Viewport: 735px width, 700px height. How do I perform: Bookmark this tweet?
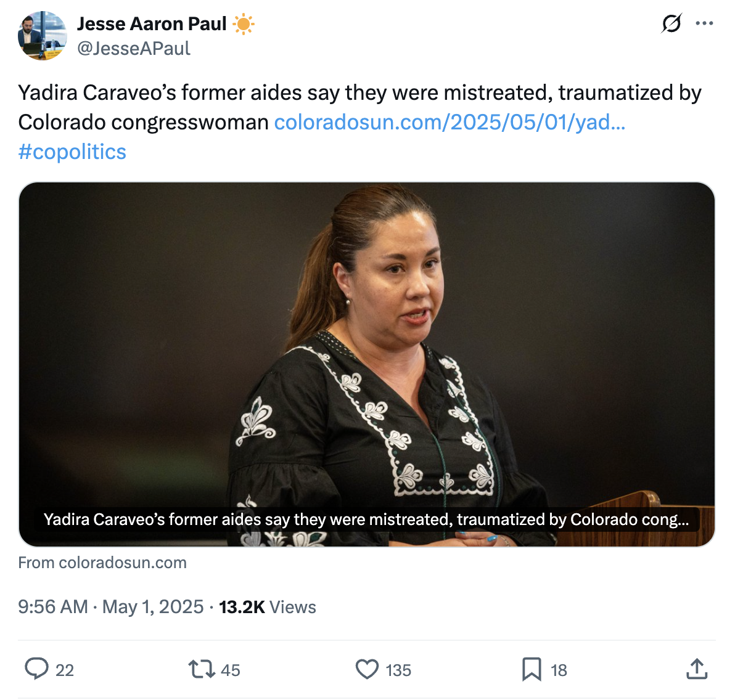(532, 669)
